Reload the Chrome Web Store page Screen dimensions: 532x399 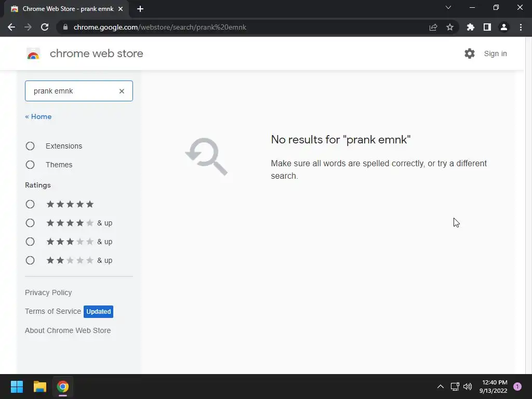(x=45, y=27)
